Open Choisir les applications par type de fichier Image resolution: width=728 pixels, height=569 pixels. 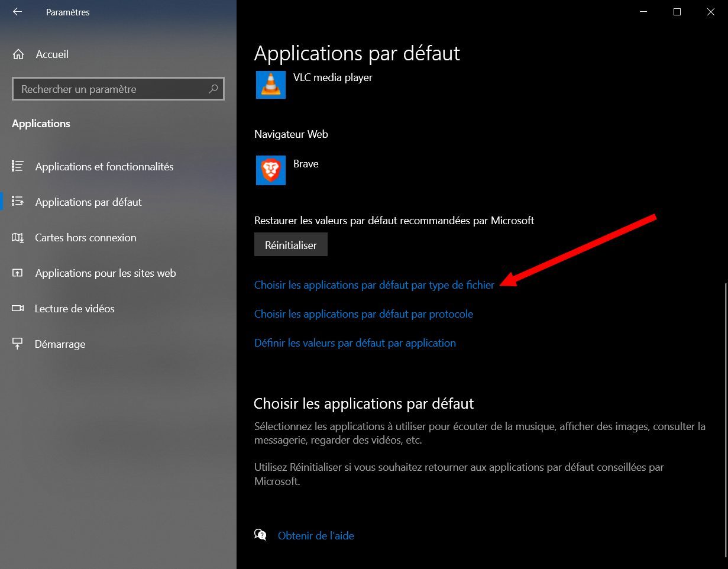[374, 285]
